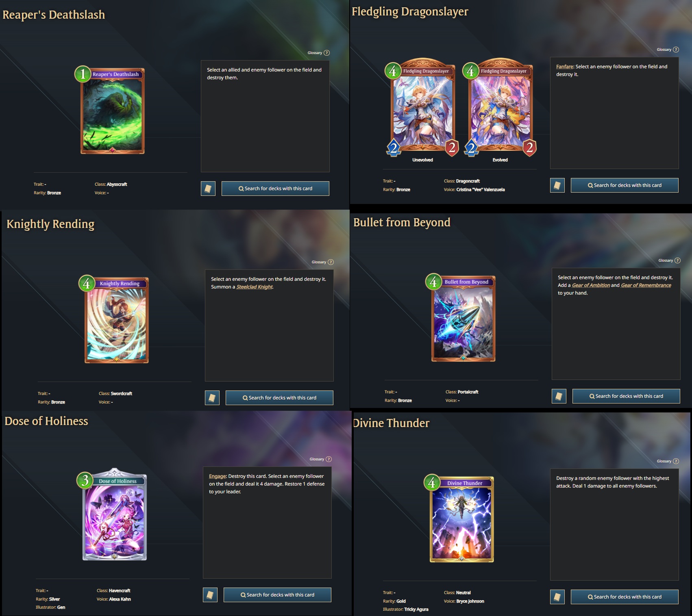The width and height of the screenshot is (692, 616).
Task: Search decks containing Bullet from Beyond
Action: (626, 396)
